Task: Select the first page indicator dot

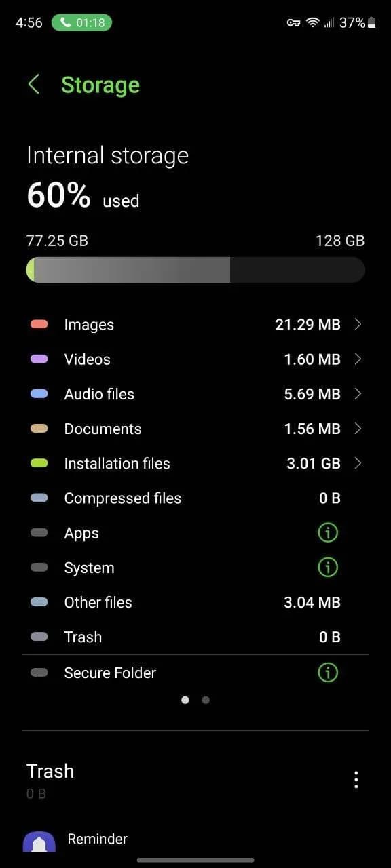Action: coord(185,700)
